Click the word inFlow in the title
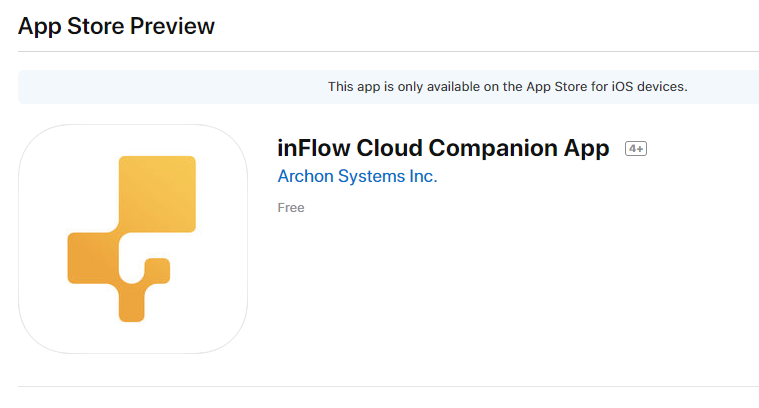Viewport: 759px width, 408px height. pyautogui.click(x=314, y=148)
